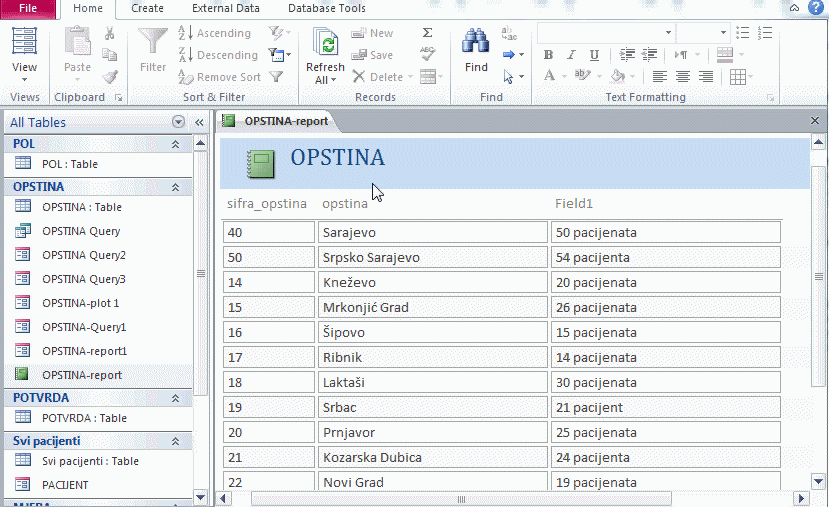This screenshot has height=507, width=829.
Task: Click the Help question mark icon
Action: (816, 7)
